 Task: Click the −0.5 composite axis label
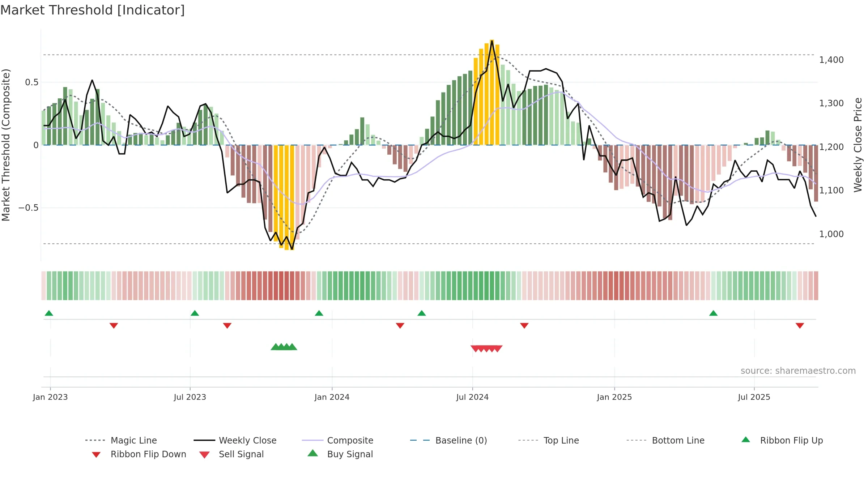pos(29,208)
